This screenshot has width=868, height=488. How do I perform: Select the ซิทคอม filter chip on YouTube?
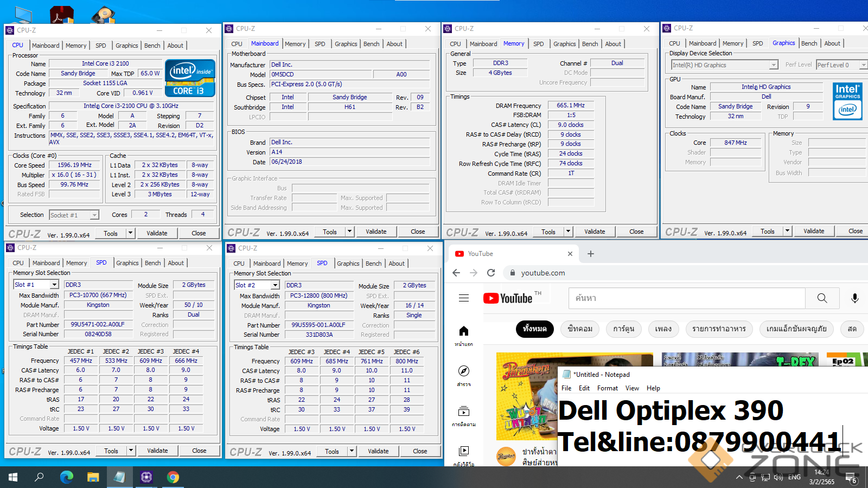580,329
